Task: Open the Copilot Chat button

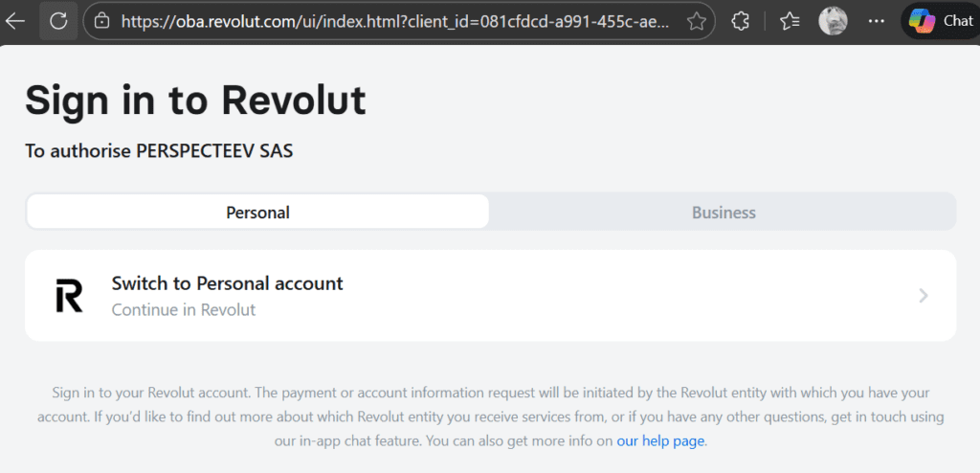Action: [940, 20]
